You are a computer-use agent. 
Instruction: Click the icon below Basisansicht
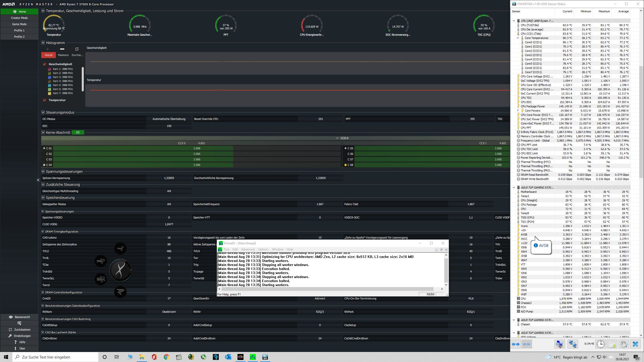click(x=19, y=323)
